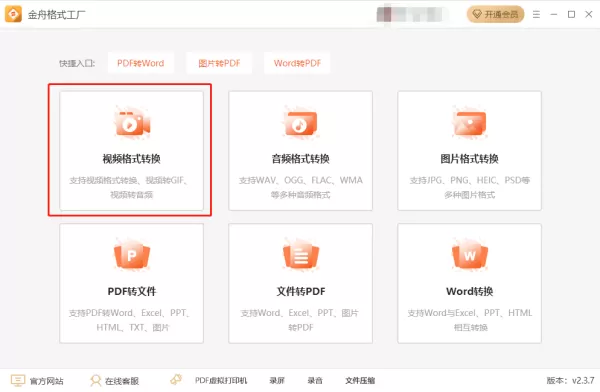Open the 录音 audio recording tool
Screen dimensions: 600x392
click(315, 381)
